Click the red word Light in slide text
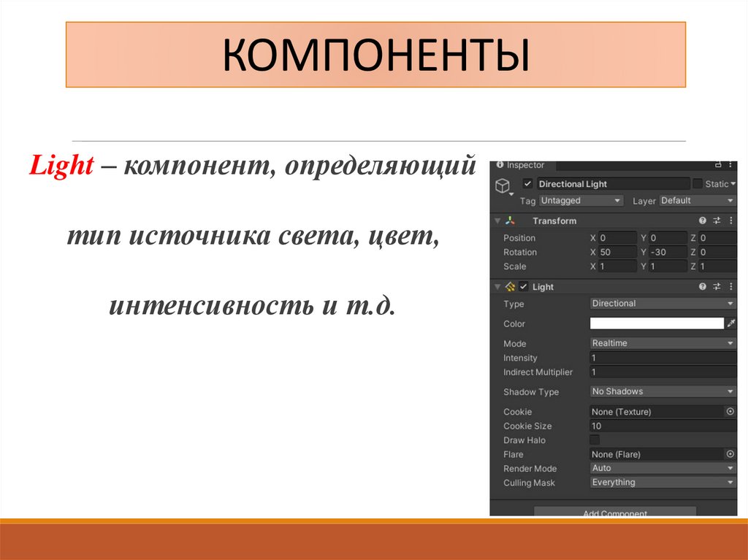 61,166
